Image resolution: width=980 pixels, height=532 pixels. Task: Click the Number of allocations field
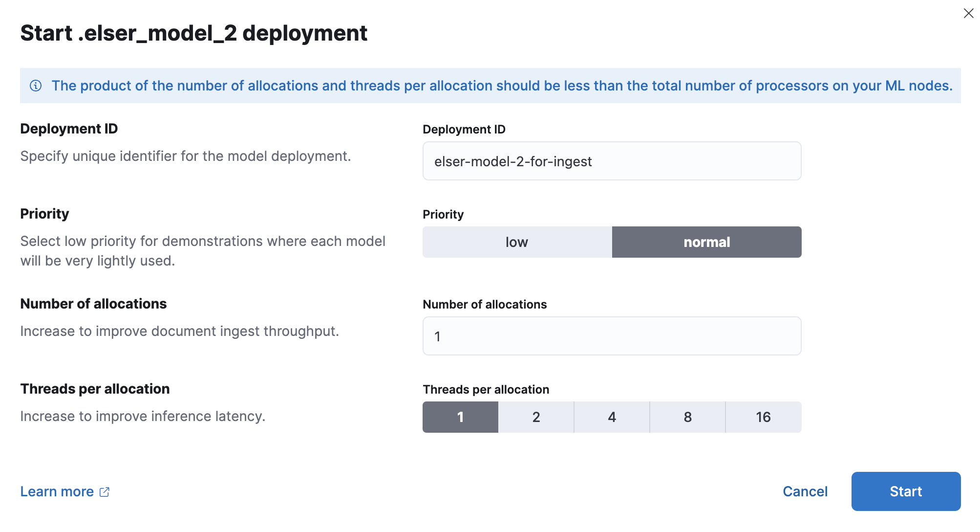[611, 336]
